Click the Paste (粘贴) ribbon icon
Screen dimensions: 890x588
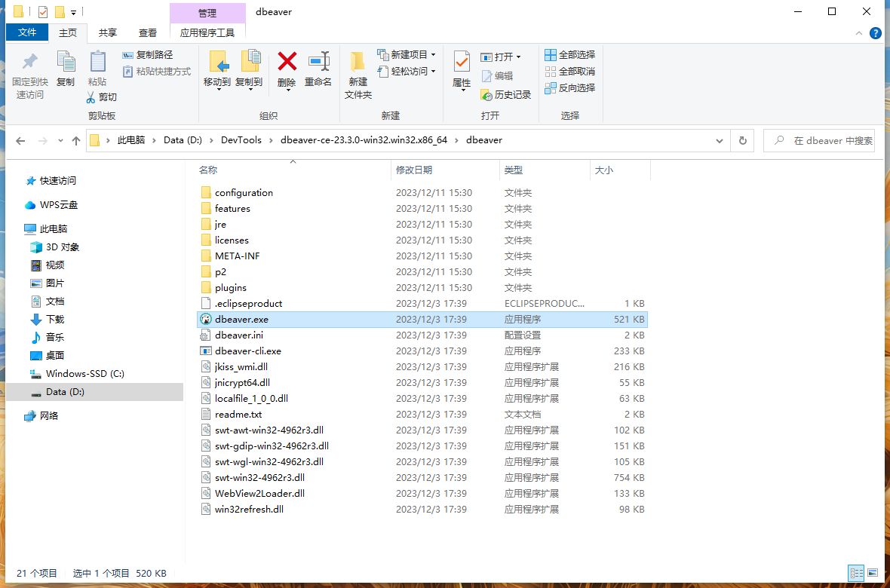coord(97,61)
